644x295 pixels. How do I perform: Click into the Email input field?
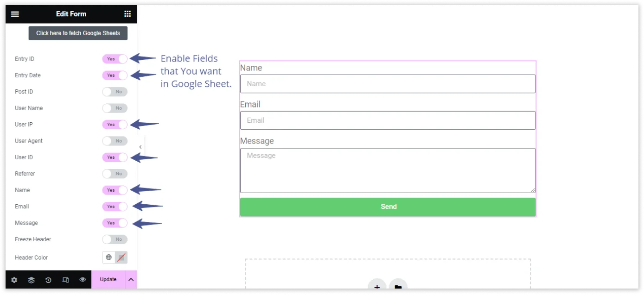click(388, 120)
